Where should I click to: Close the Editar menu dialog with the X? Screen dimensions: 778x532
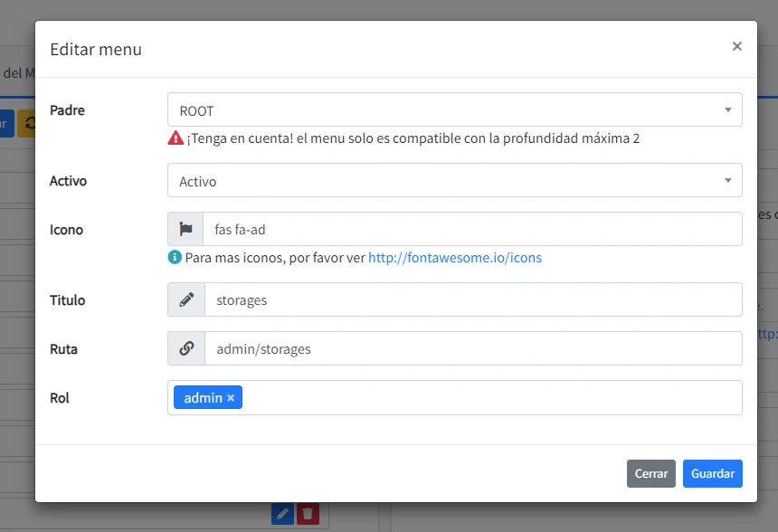click(736, 46)
